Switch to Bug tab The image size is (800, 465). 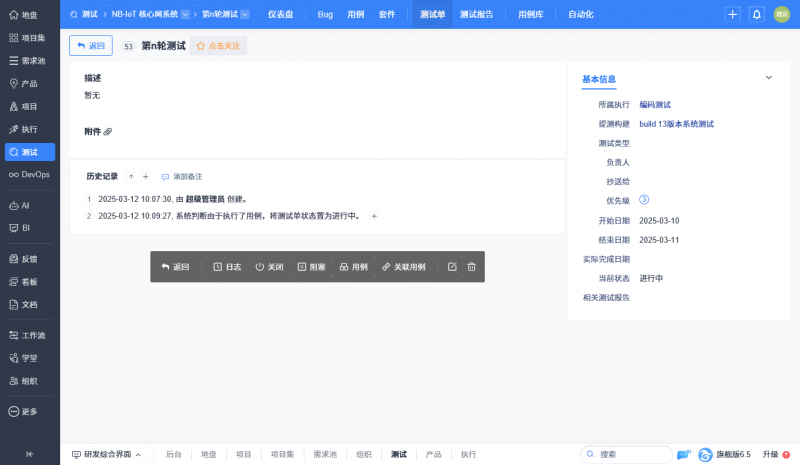pyautogui.click(x=325, y=14)
